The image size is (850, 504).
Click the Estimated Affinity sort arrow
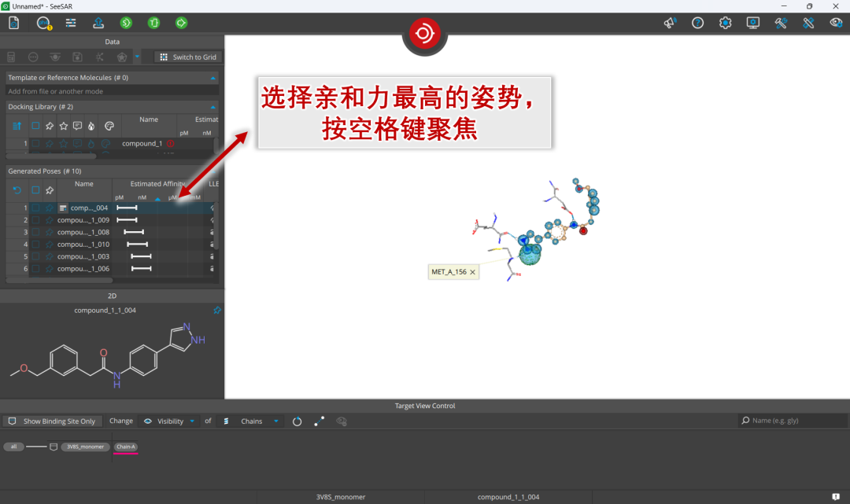(x=157, y=199)
